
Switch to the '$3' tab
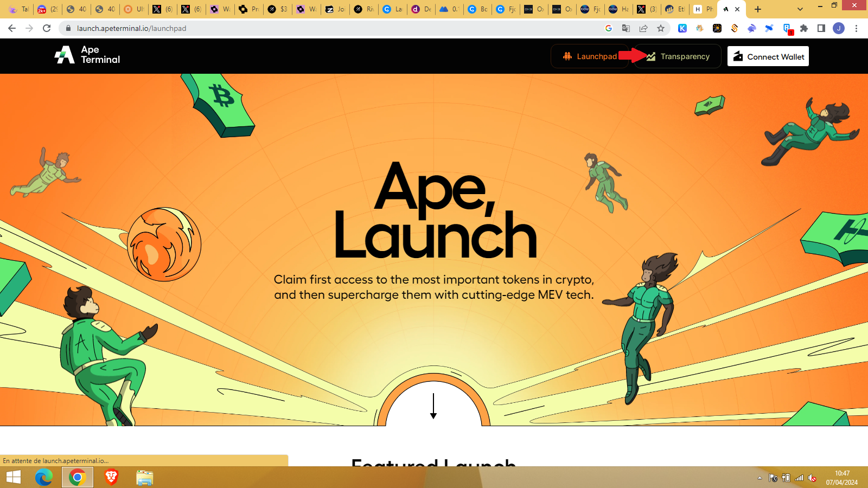[x=277, y=9]
